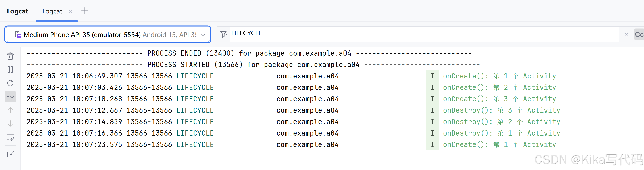This screenshot has height=170, width=644.
Task: Expand device list with the chevron arrow
Action: [203, 35]
